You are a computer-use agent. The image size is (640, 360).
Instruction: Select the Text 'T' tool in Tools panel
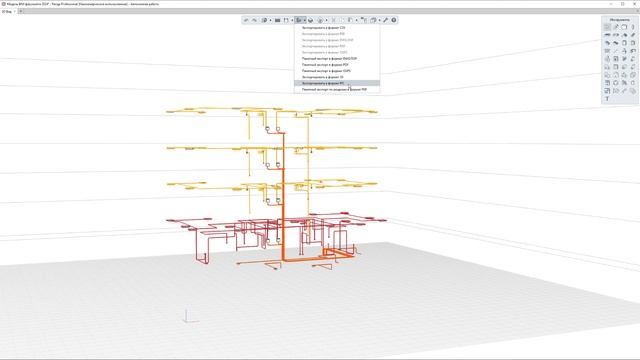click(607, 99)
